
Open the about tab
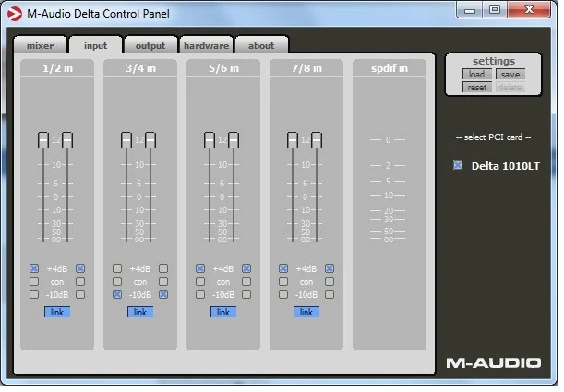pos(261,45)
